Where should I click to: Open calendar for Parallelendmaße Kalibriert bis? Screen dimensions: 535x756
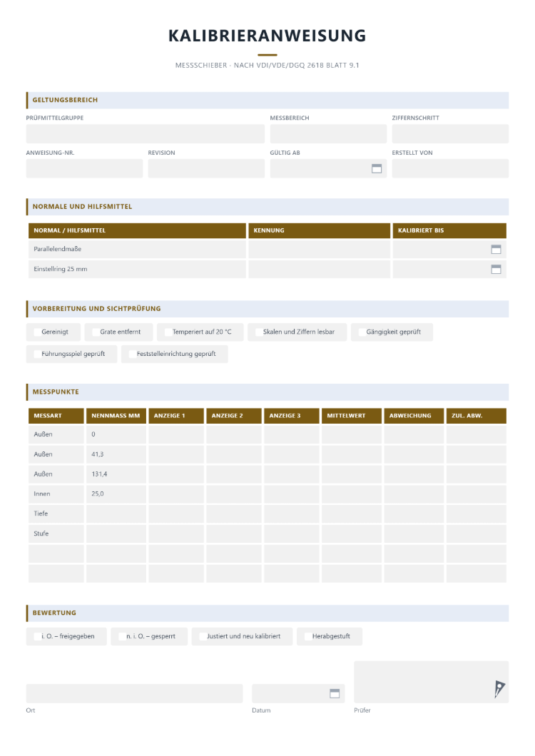(496, 250)
